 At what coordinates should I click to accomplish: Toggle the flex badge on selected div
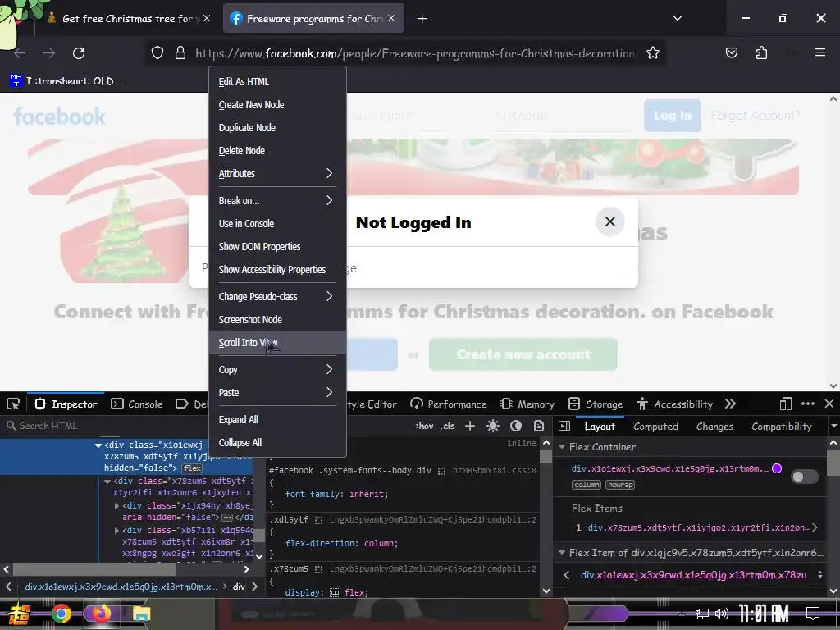pos(192,468)
